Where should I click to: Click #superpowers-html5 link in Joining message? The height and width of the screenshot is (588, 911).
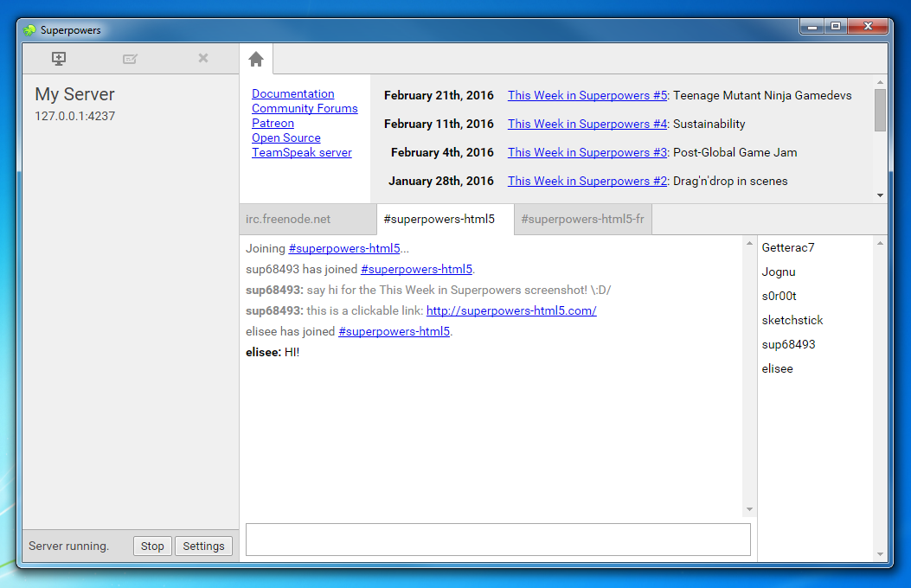tap(344, 248)
